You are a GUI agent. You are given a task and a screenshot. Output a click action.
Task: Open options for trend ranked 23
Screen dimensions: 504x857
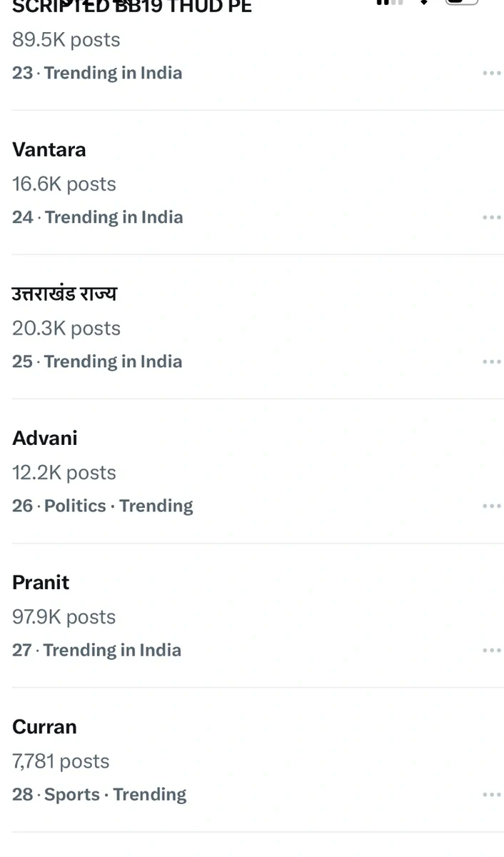click(491, 73)
